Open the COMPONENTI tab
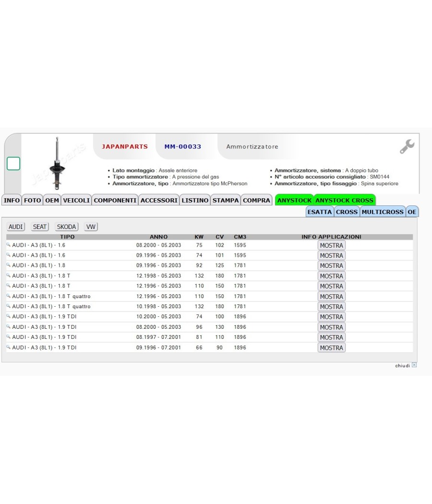 [115, 200]
